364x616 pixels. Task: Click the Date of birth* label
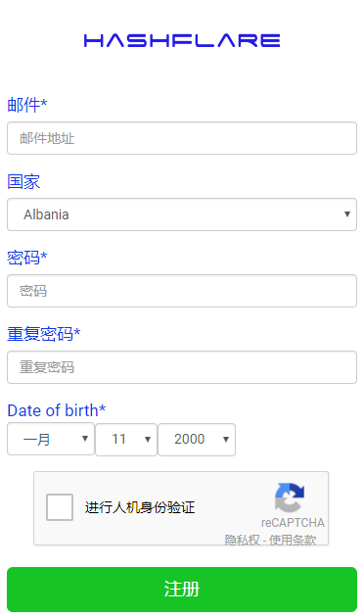point(57,410)
